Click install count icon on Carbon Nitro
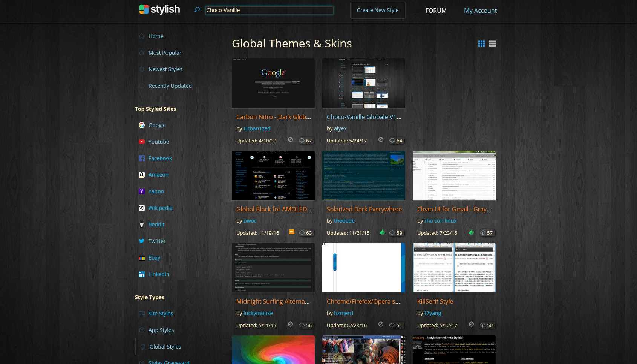 [302, 141]
